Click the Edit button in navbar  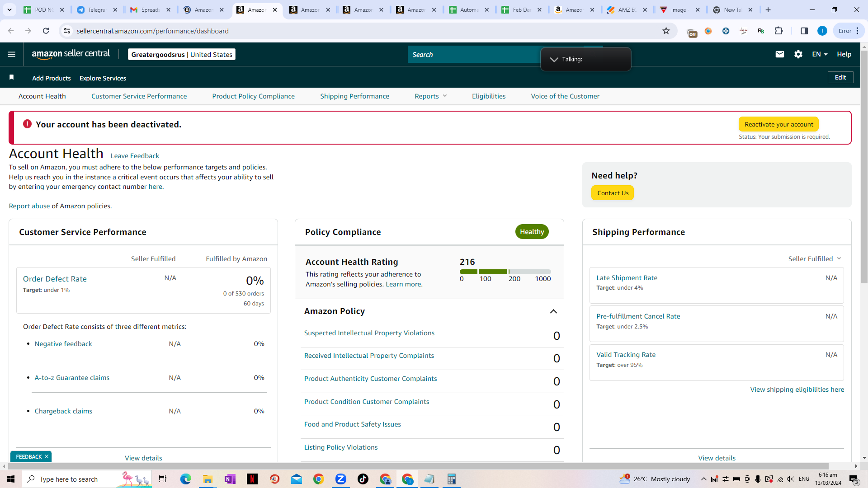pos(840,77)
